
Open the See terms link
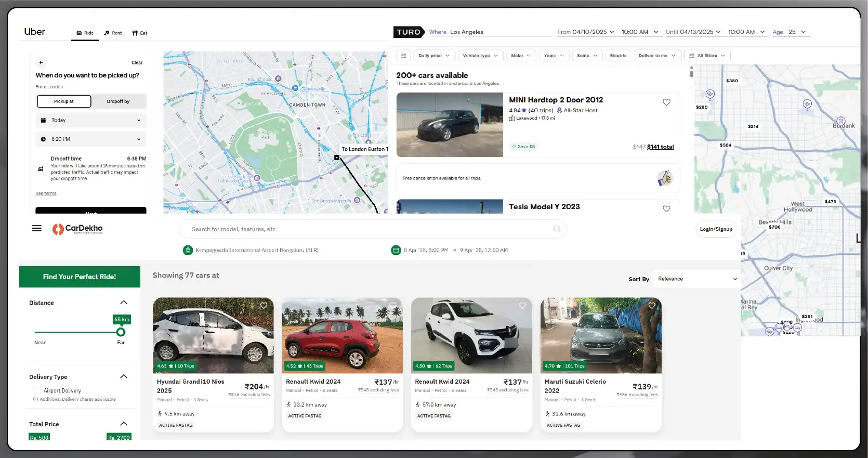[x=46, y=193]
